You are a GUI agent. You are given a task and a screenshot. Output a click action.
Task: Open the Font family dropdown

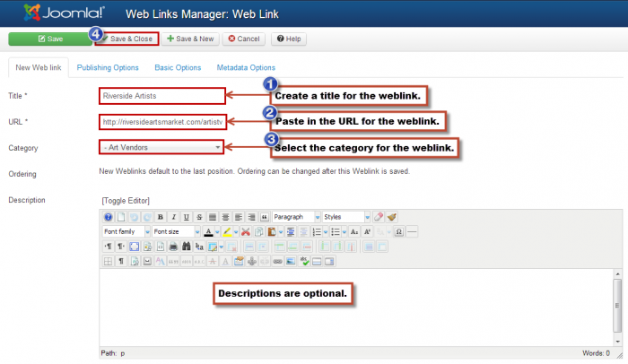pos(126,231)
